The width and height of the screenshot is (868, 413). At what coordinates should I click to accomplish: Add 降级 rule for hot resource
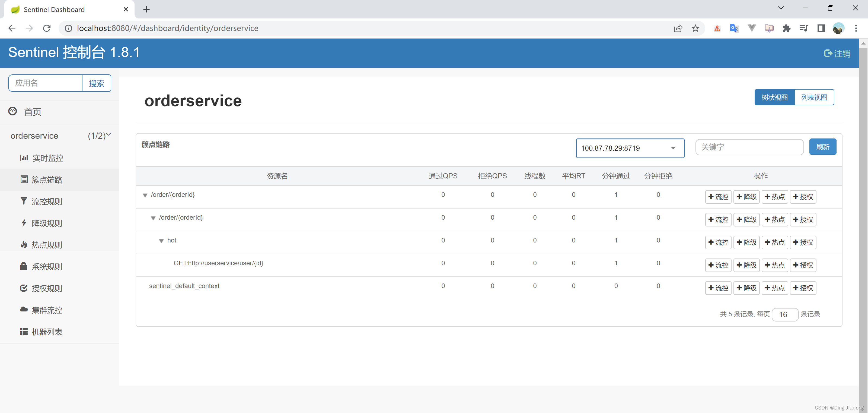coord(746,242)
